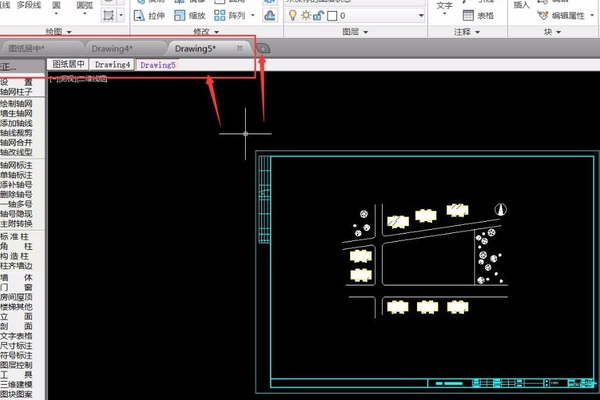
Task: Switch to the Drawing5* file tab
Action: click(x=195, y=49)
